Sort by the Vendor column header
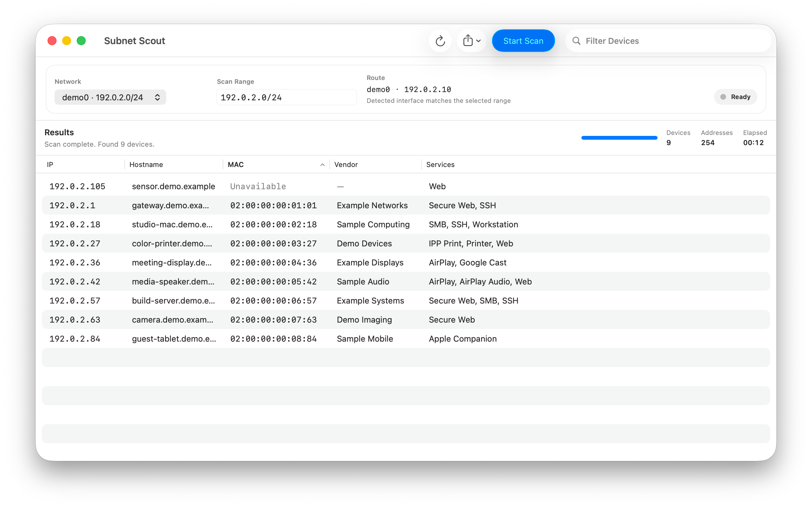The height and width of the screenshot is (508, 812). (x=346, y=165)
